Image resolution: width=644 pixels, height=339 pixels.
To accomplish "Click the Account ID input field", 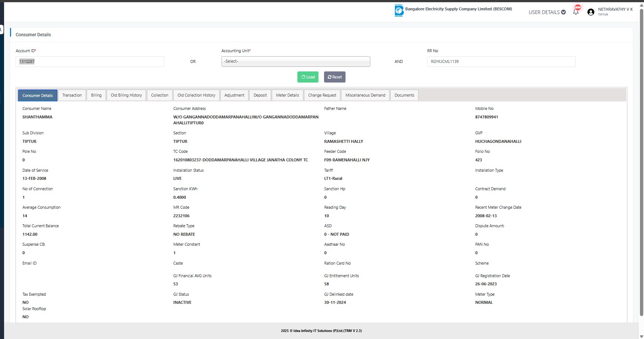I will [x=90, y=62].
